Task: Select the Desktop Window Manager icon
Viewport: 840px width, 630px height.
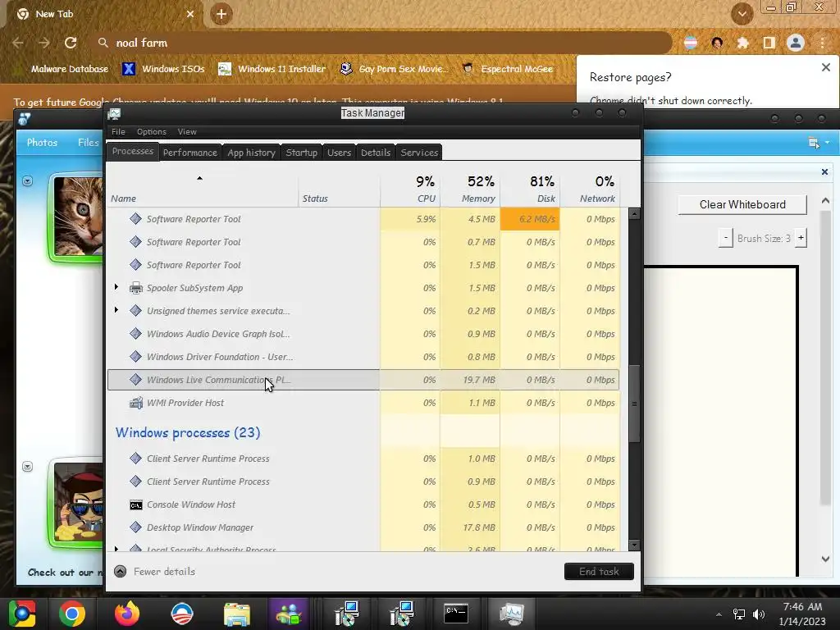Action: tap(136, 527)
